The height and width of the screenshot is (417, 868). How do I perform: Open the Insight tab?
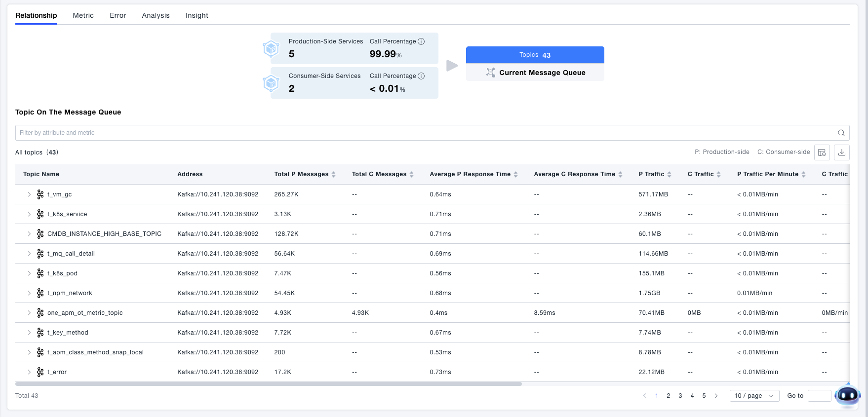(197, 15)
